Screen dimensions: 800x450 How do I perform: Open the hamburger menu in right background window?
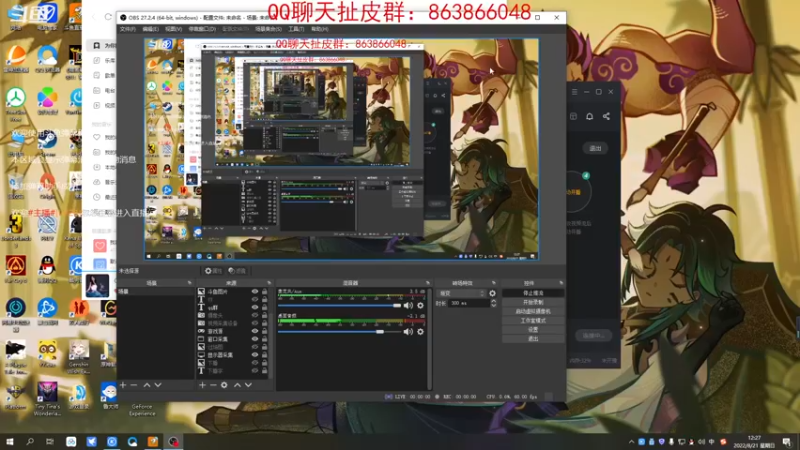(x=574, y=92)
